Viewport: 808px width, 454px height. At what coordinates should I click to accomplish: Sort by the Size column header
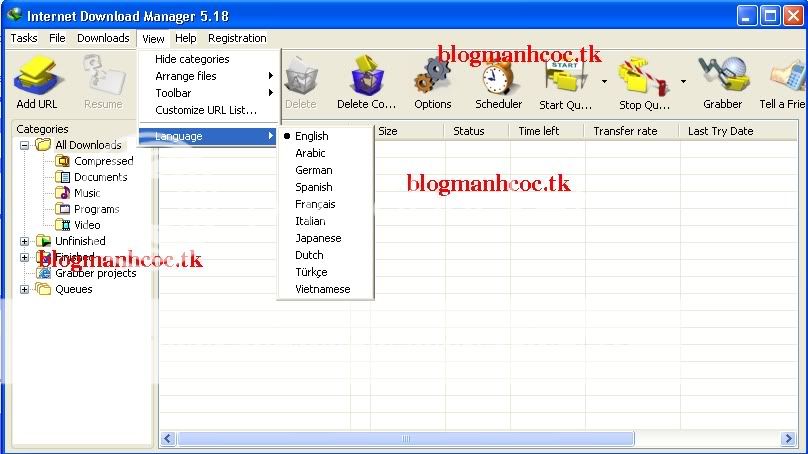pyautogui.click(x=407, y=131)
